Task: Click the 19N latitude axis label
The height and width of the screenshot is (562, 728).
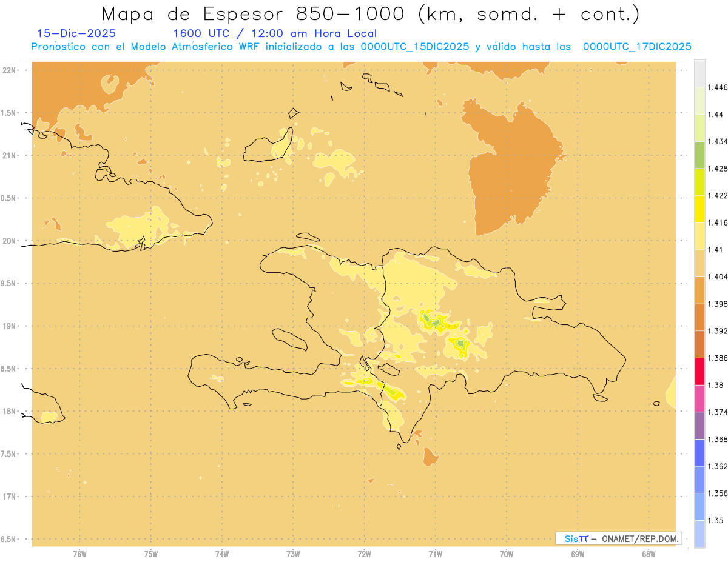Action: pos(9,326)
